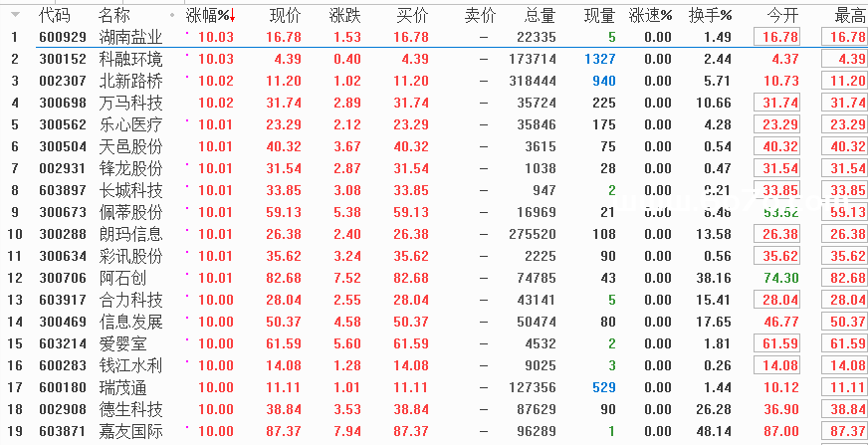Image resolution: width=868 pixels, height=445 pixels.
Task: Select stock 嘉友国际
Action: coord(130,431)
